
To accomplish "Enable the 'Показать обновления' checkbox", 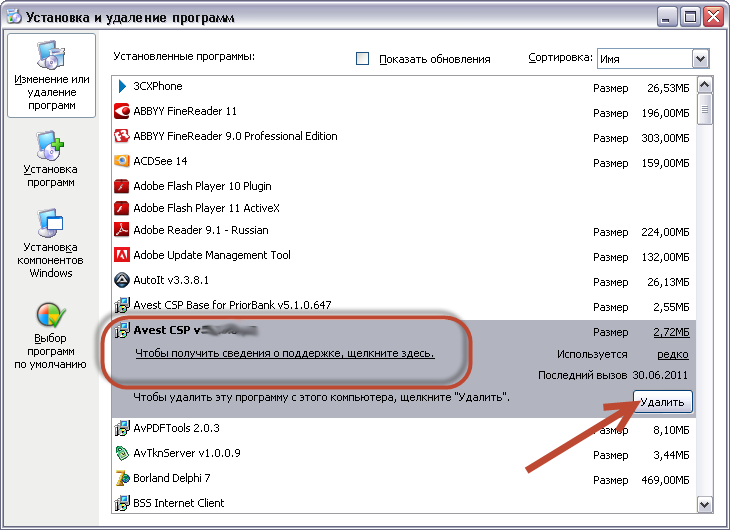I will tap(363, 59).
